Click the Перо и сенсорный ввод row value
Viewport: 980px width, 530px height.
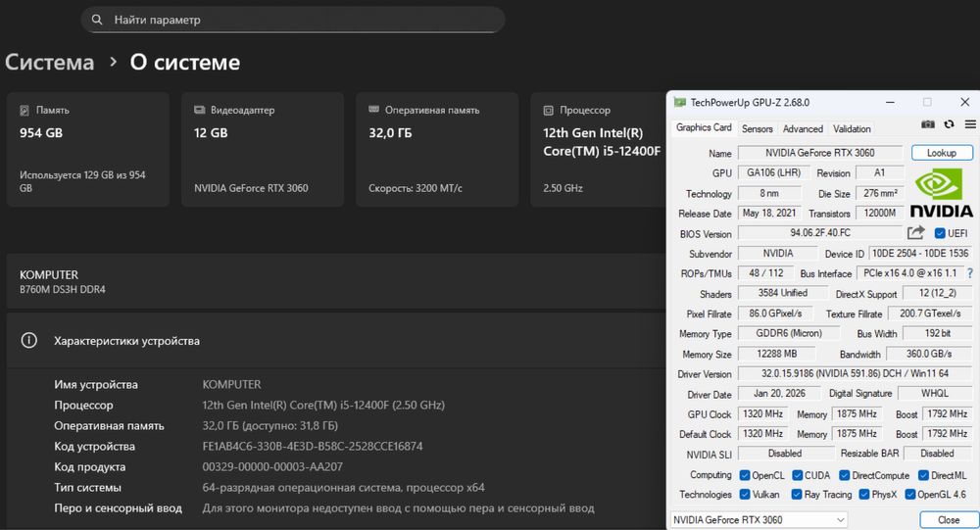pos(398,508)
